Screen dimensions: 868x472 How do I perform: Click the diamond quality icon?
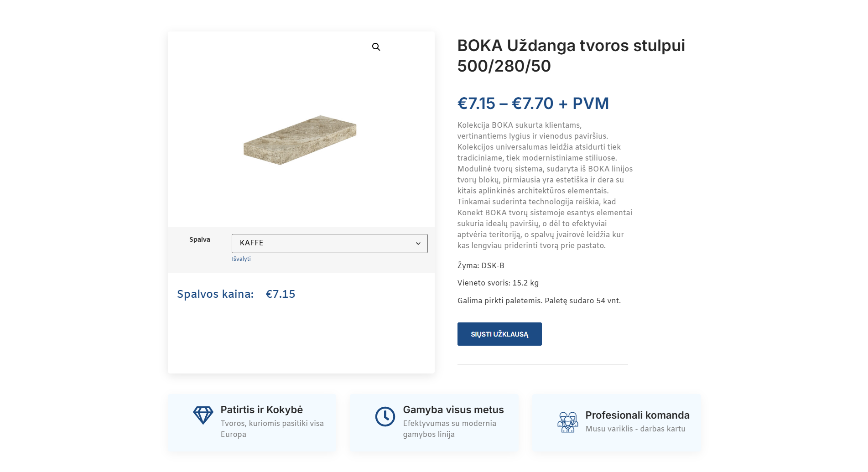pyautogui.click(x=203, y=415)
